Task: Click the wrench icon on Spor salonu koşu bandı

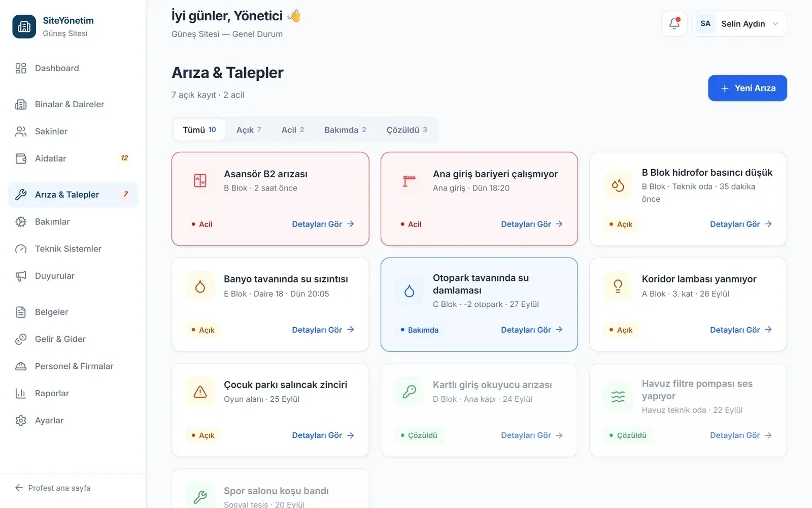Action: coord(200,497)
